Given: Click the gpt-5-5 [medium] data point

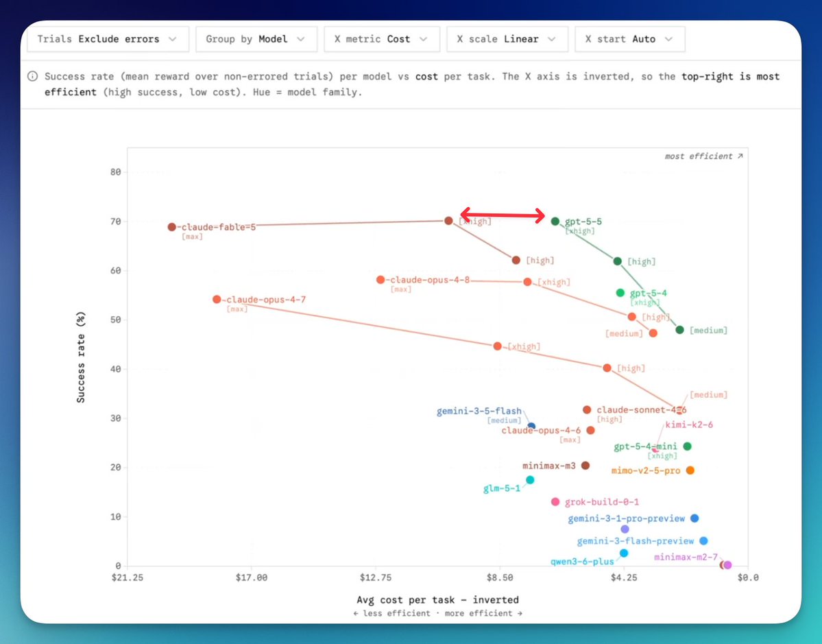Looking at the screenshot, I should pyautogui.click(x=680, y=330).
